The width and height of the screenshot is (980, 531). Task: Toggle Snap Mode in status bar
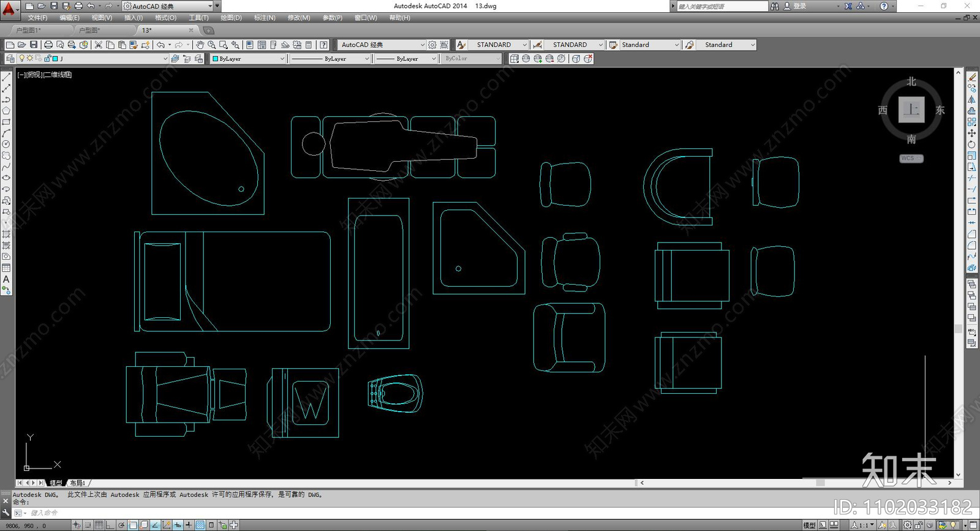click(88, 525)
